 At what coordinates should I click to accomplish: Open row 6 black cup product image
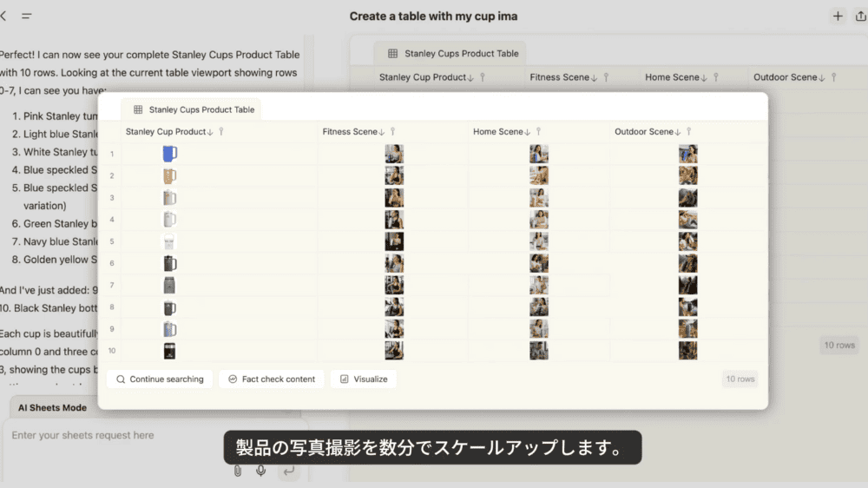coord(169,263)
